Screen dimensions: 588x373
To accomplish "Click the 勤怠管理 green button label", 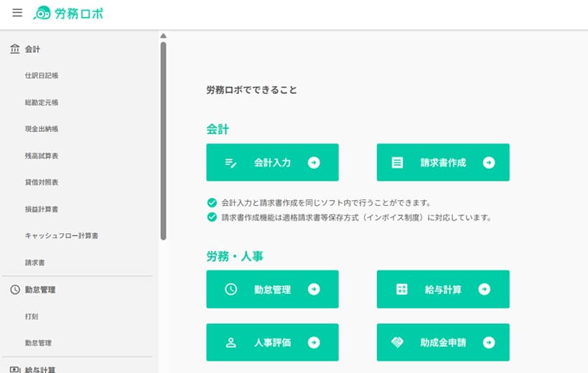I will pos(272,290).
